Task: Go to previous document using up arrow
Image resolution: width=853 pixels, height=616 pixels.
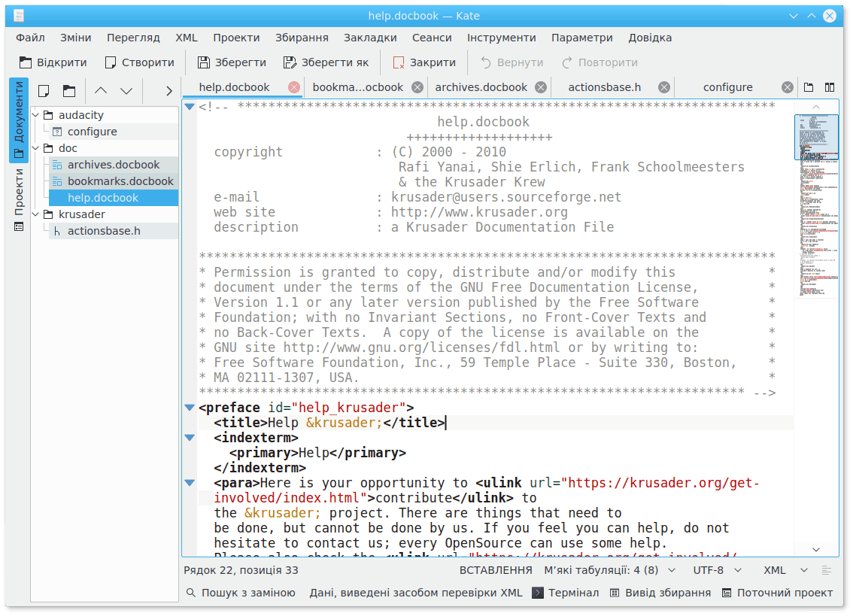Action: tap(101, 91)
